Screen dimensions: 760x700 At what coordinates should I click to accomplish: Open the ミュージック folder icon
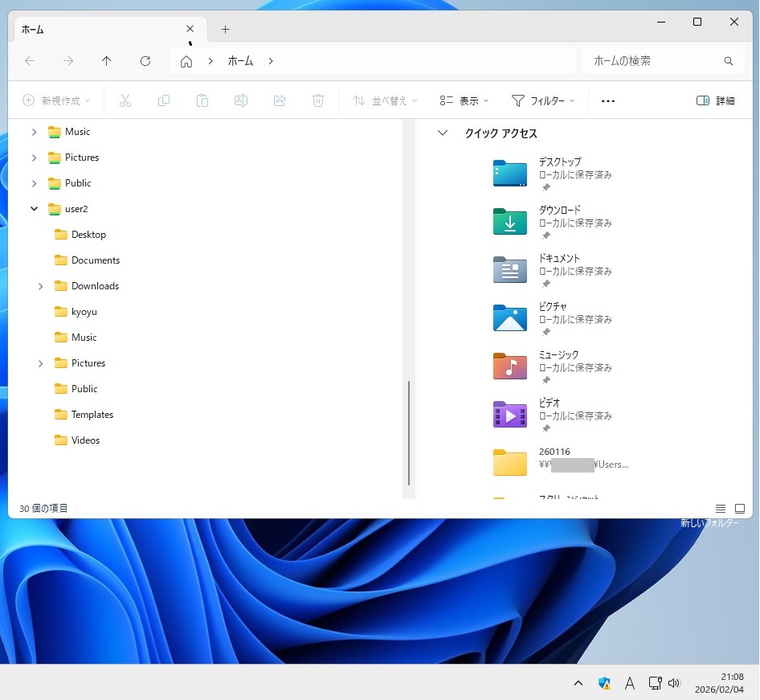[x=510, y=366]
